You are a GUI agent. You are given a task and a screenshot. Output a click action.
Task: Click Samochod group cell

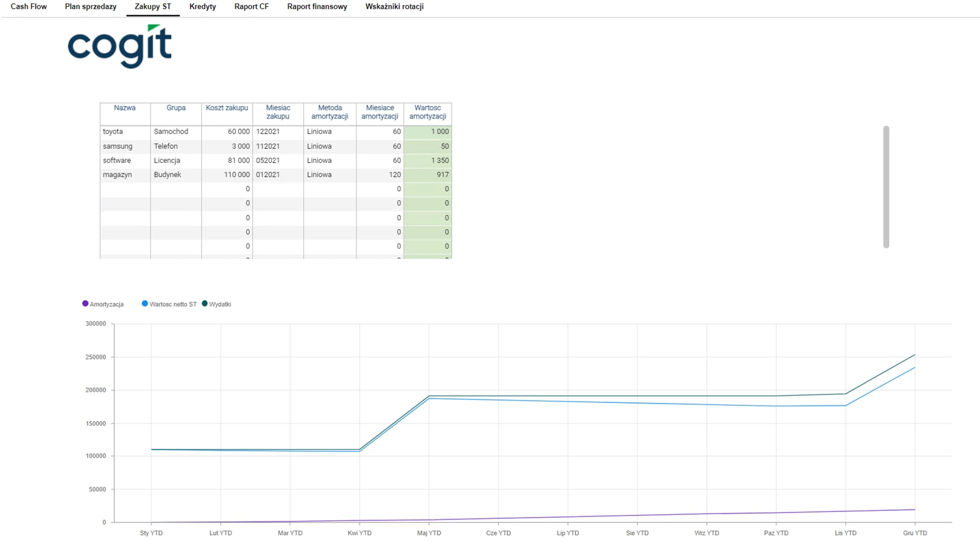(176, 131)
